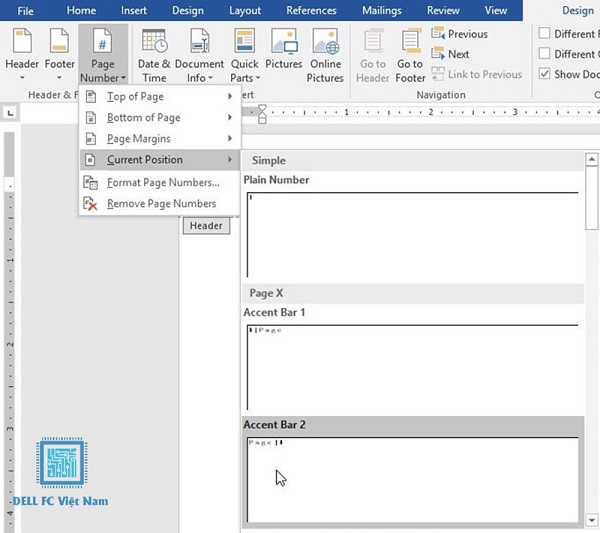The image size is (600, 533).
Task: Expand the Quick Parts dropdown arrow
Action: pyautogui.click(x=258, y=78)
